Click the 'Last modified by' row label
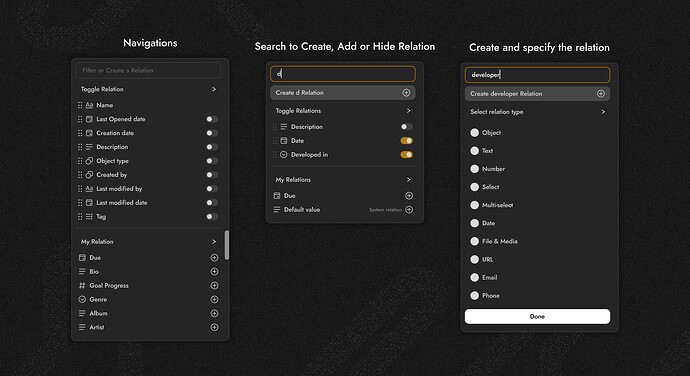690x376 pixels. (119, 188)
